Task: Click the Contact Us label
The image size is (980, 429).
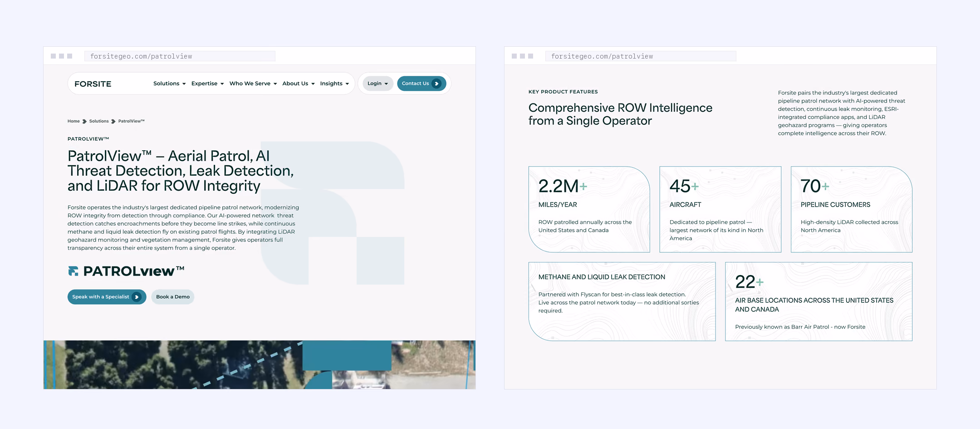Action: [415, 84]
